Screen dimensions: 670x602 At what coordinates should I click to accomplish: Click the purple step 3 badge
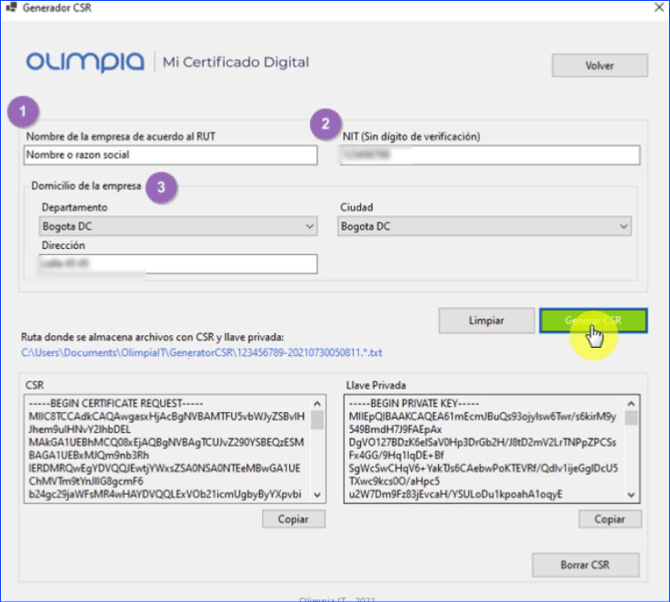[x=162, y=186]
